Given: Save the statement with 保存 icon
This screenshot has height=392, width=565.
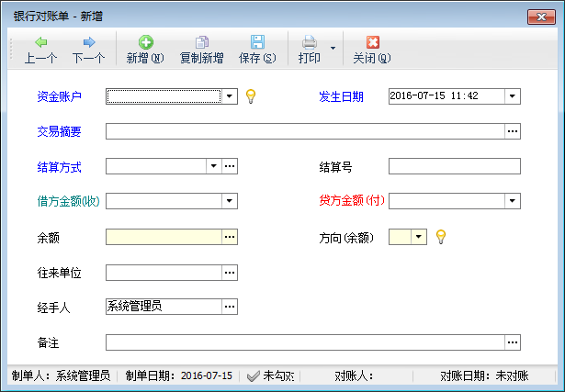Looking at the screenshot, I should tap(257, 42).
